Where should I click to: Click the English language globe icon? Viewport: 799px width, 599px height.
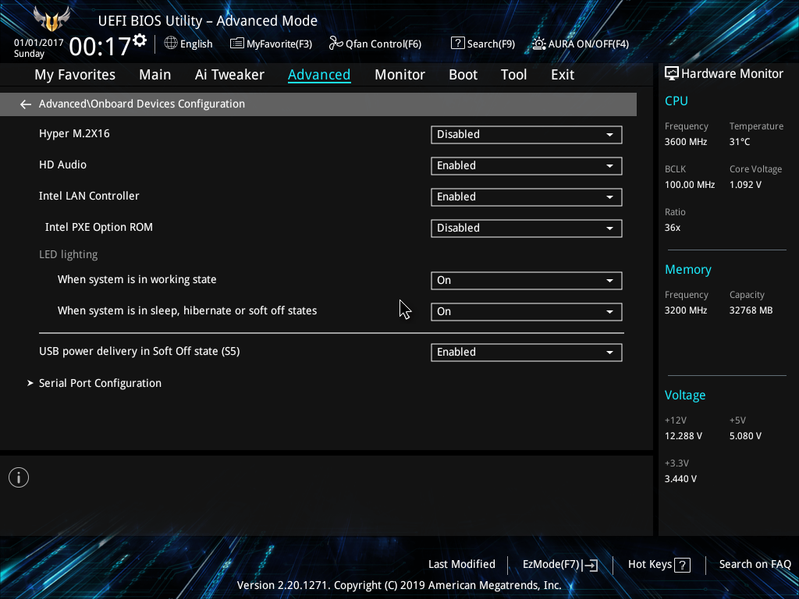(171, 43)
